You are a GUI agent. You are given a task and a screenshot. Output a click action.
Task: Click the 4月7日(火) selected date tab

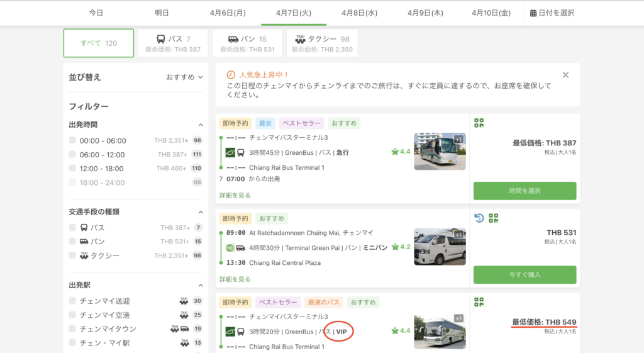[x=294, y=13]
